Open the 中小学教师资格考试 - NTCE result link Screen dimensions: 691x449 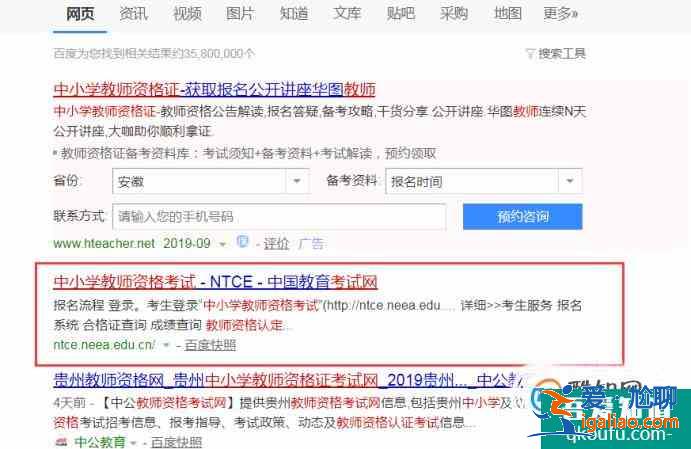[215, 282]
